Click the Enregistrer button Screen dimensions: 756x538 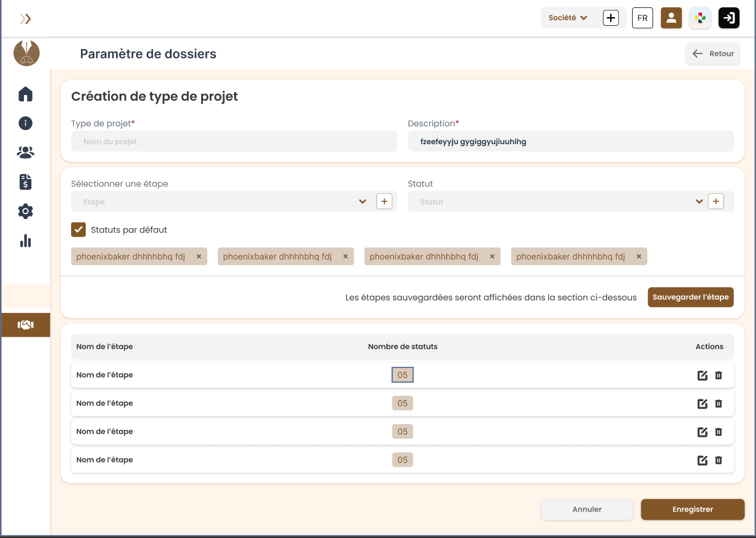coord(693,509)
